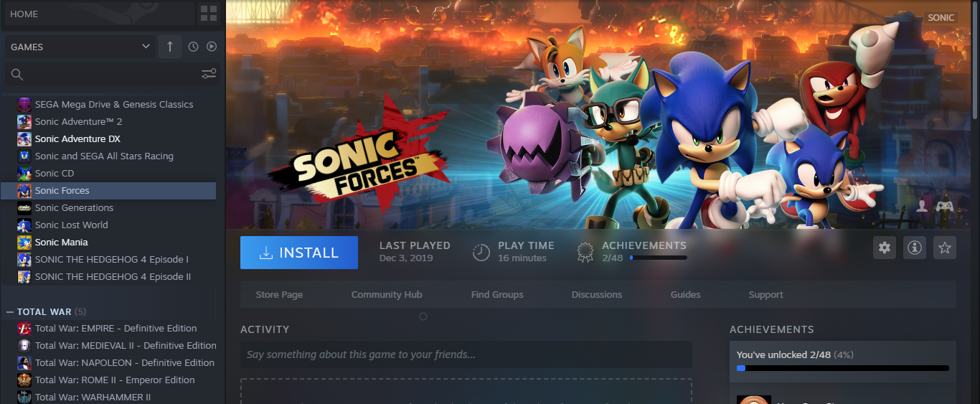
Task: Show recent games via clock icon
Action: pyautogui.click(x=193, y=47)
